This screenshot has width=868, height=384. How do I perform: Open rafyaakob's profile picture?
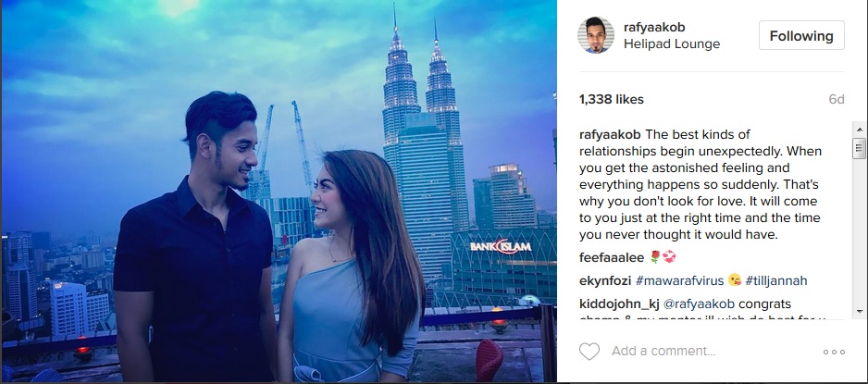point(596,35)
